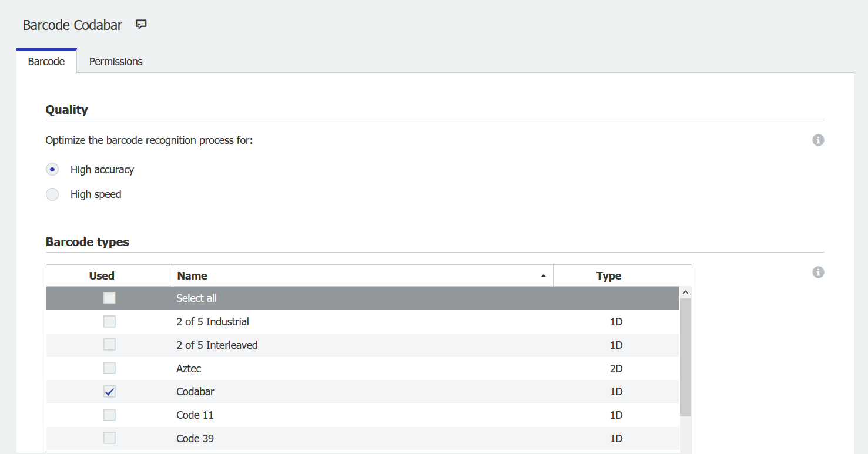Image resolution: width=868 pixels, height=454 pixels.
Task: Switch to the Permissions tab
Action: pos(116,62)
